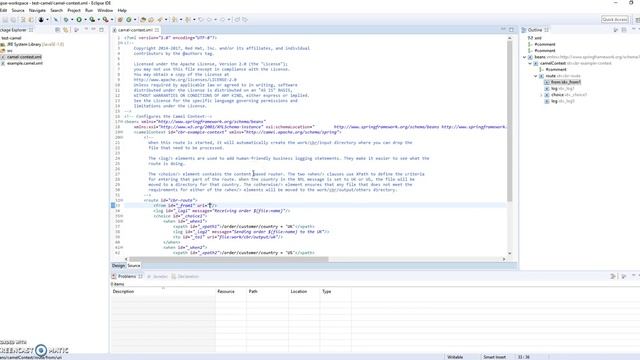
Task: Click the sort icon in Outline toolbar
Action: pyautogui.click(x=616, y=30)
